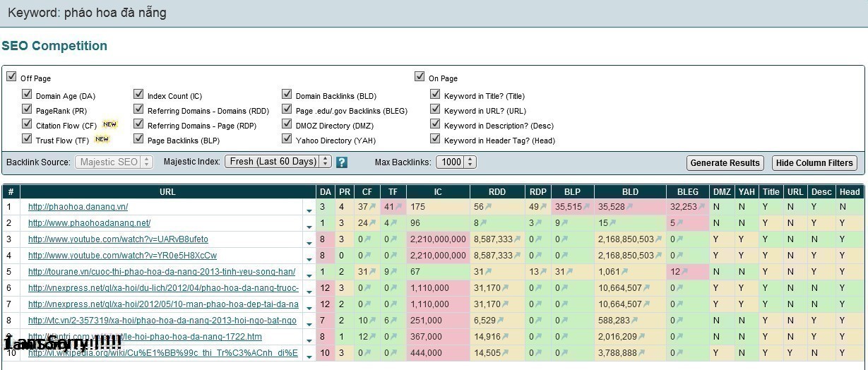Open the www.phaohoadanang.net link

click(89, 223)
